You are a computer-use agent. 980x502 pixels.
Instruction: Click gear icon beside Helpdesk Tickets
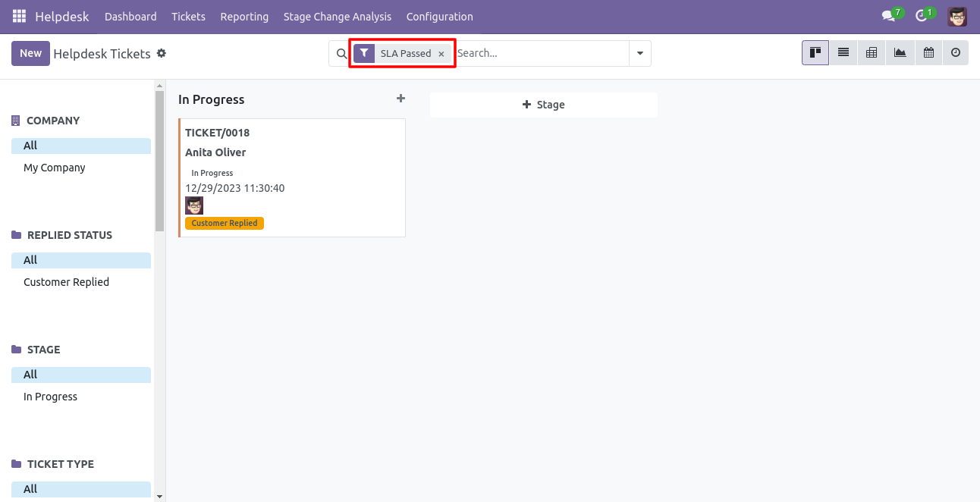pyautogui.click(x=161, y=53)
